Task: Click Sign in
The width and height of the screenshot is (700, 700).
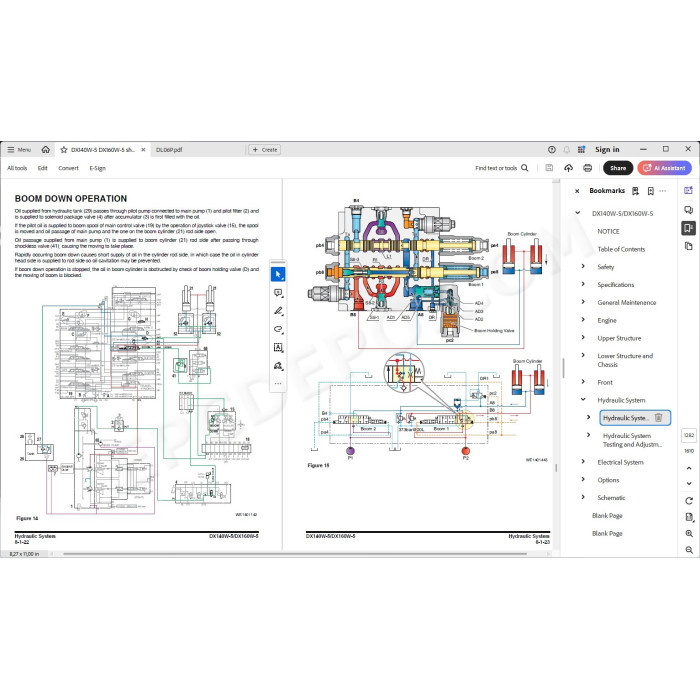Action: [x=607, y=150]
